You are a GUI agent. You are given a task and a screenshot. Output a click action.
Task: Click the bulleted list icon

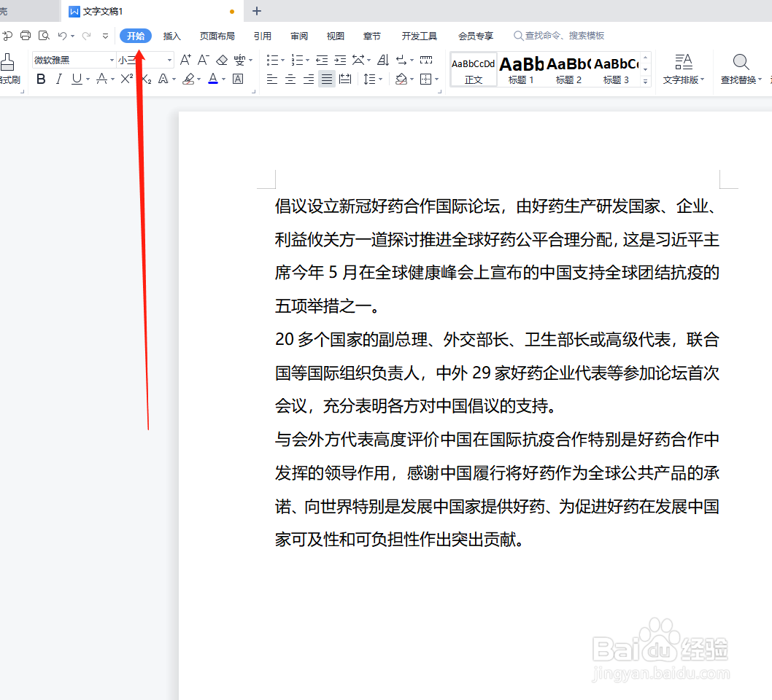(272, 60)
